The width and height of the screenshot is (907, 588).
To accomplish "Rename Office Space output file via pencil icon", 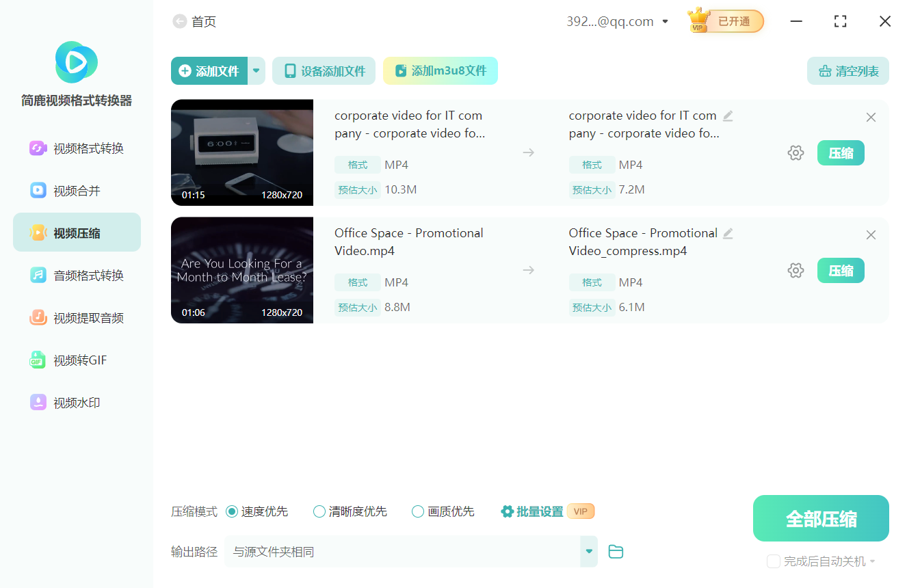I will [x=728, y=234].
